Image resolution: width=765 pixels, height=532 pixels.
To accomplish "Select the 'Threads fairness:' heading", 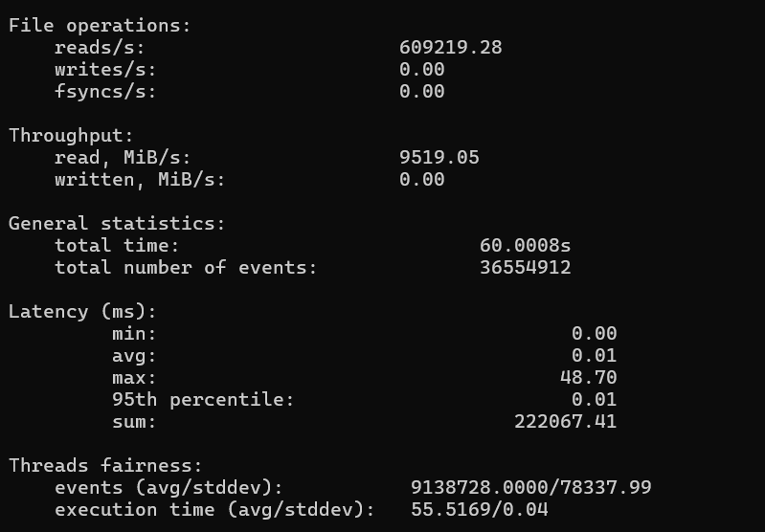I will click(105, 465).
